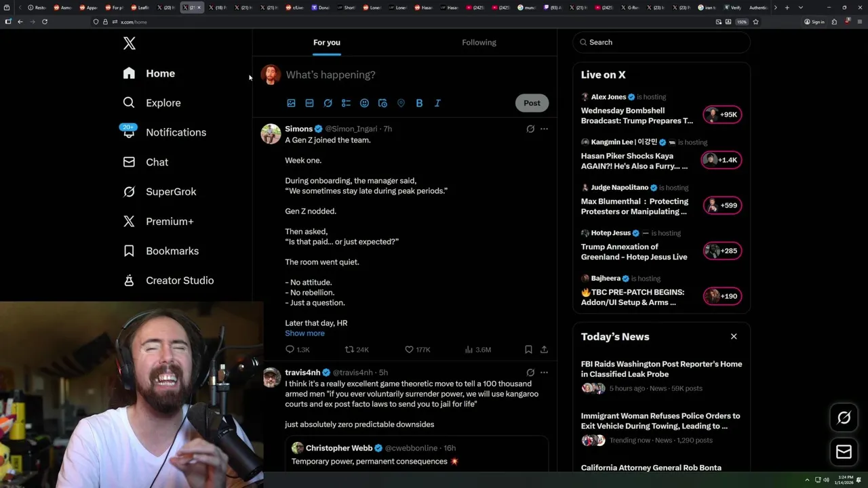Open a new browser tab
Viewport: 868px width, 488px height.
787,7
